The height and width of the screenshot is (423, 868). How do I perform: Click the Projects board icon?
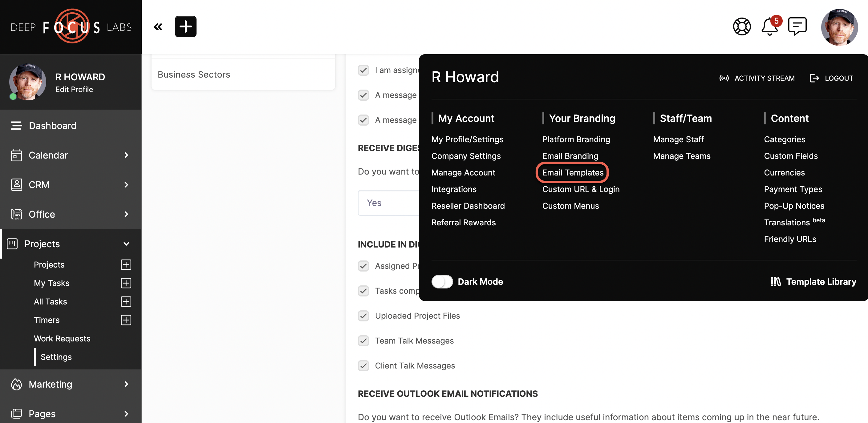(12, 244)
